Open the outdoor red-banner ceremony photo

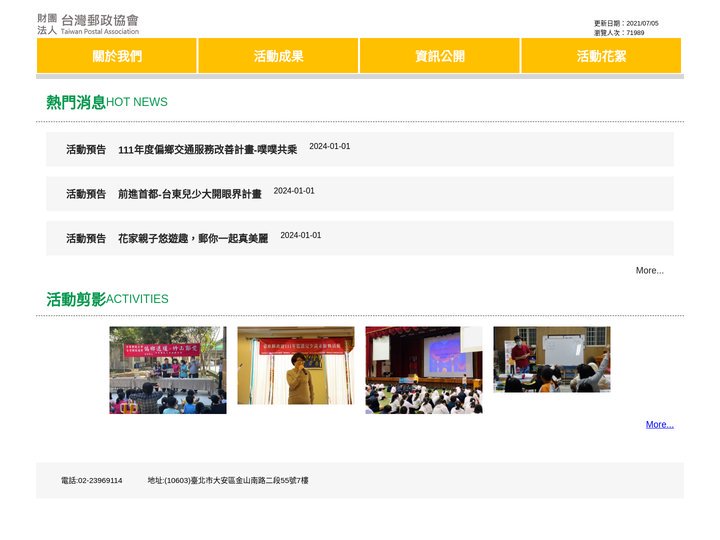pyautogui.click(x=168, y=370)
